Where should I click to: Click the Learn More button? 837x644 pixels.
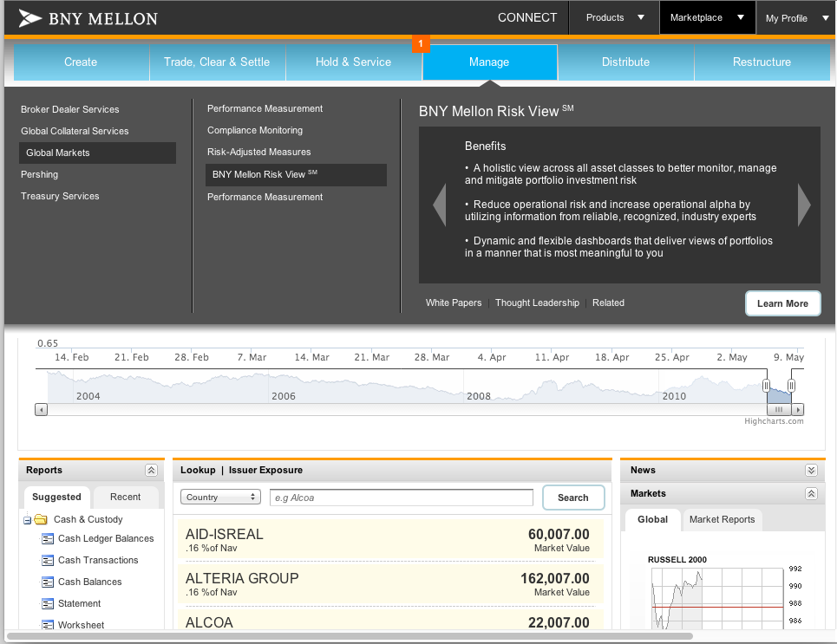click(782, 303)
